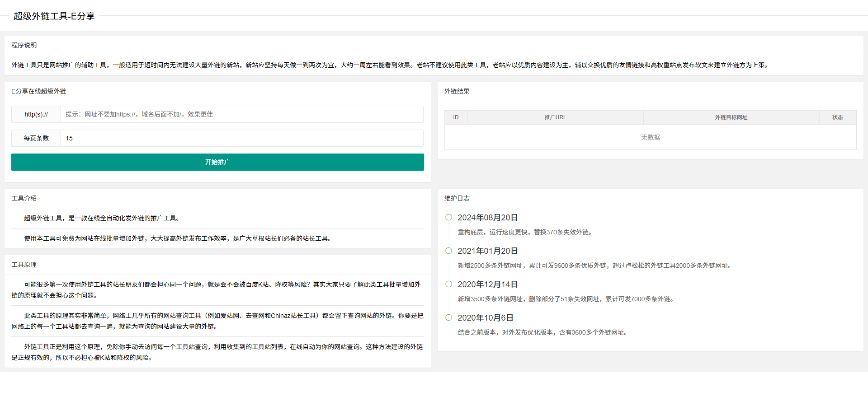Click the http(s):// label cell
Viewport: 868px width, 415px height.
tap(36, 114)
